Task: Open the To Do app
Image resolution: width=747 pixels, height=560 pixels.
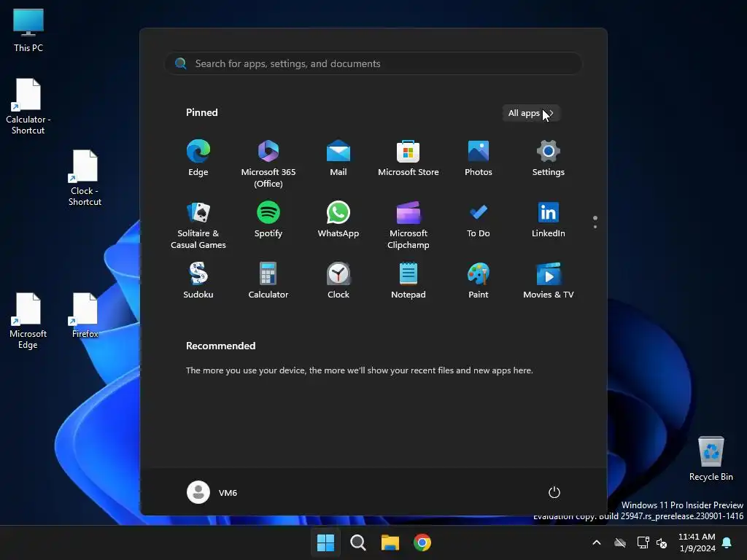Action: 479,220
